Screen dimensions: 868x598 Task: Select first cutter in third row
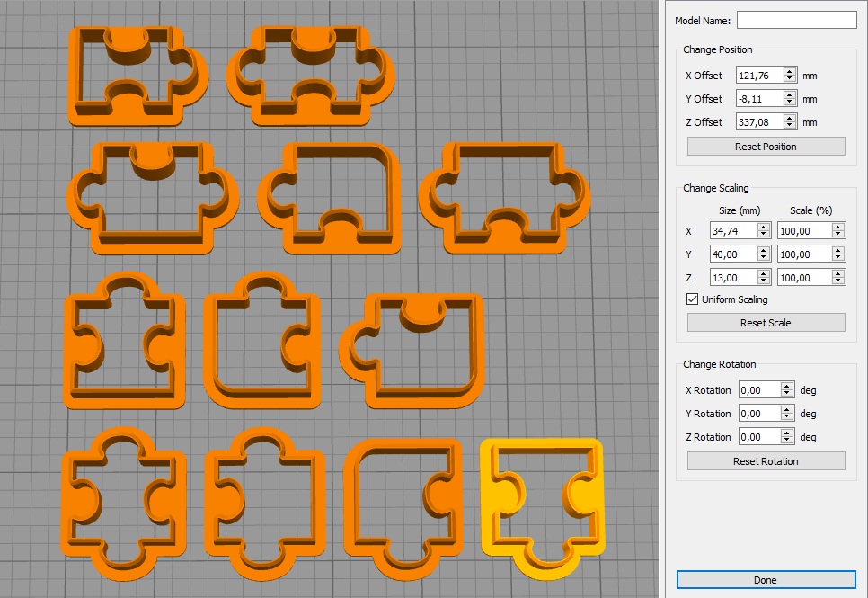coord(125,340)
